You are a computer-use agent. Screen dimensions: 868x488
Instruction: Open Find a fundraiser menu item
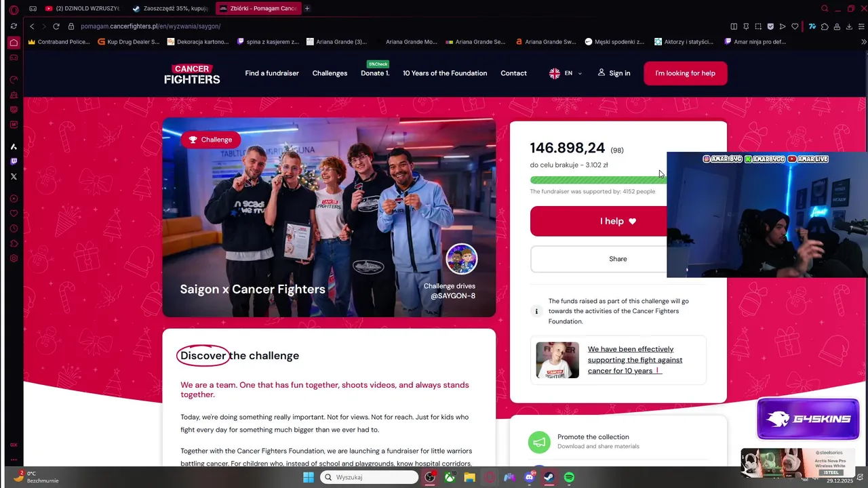click(272, 73)
